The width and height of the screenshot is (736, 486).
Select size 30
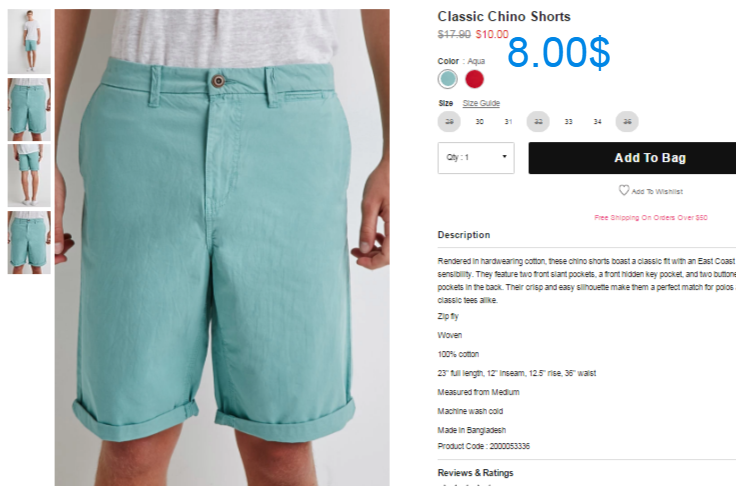point(479,122)
